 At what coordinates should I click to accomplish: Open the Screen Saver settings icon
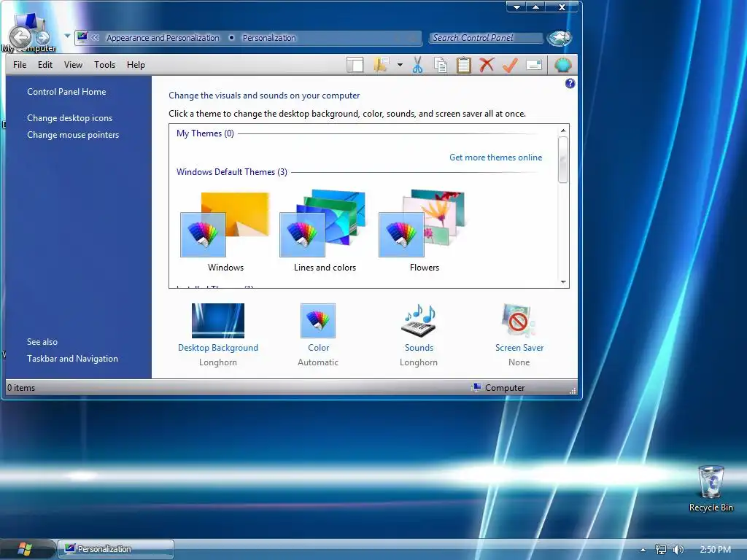(x=519, y=321)
